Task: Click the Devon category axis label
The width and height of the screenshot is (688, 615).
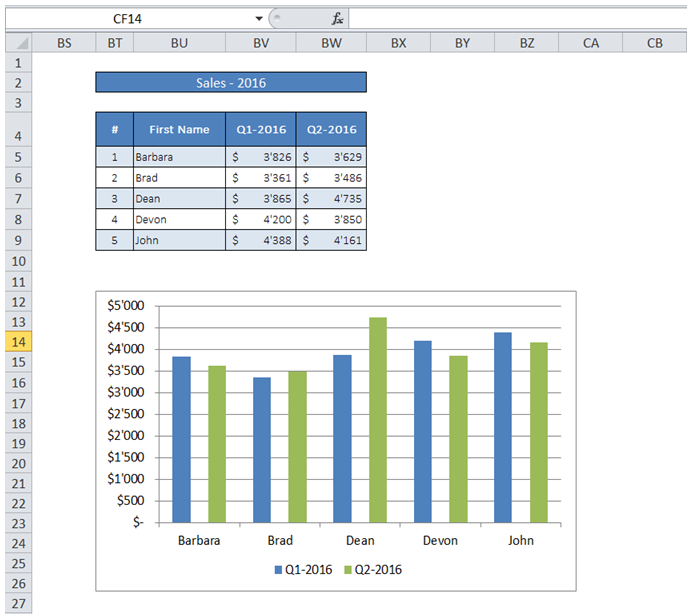Action: point(440,540)
